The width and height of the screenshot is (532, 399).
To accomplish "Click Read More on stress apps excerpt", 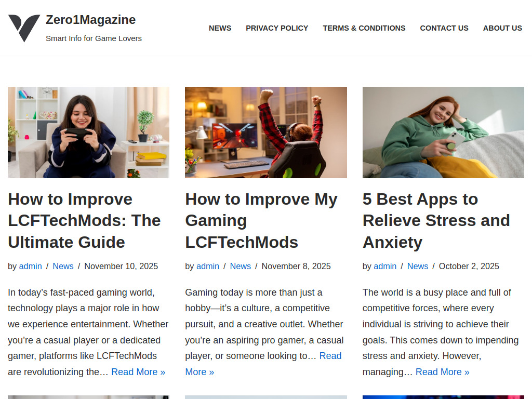I will [x=443, y=372].
